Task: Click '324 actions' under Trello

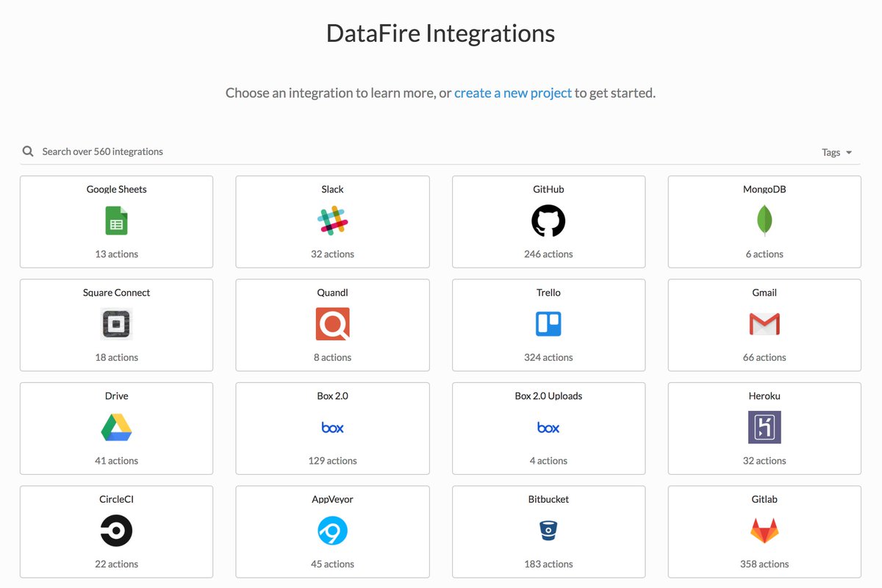Action: (x=548, y=358)
